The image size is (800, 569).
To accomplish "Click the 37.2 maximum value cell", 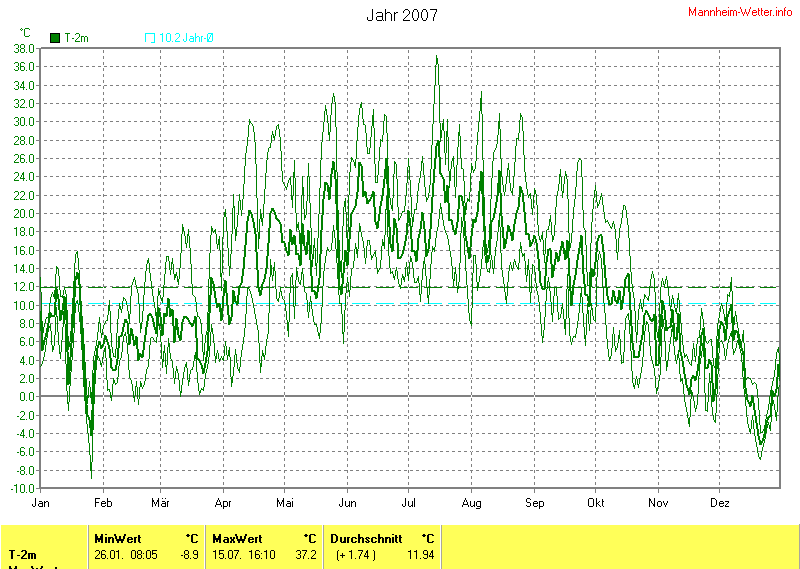I will (x=305, y=554).
